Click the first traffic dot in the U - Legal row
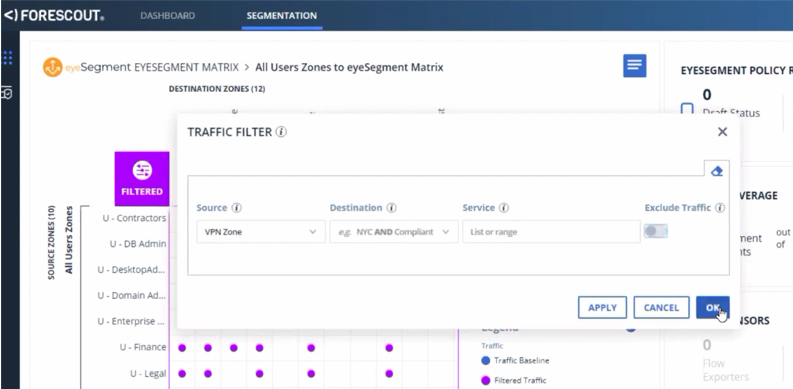793x389 pixels. (x=182, y=374)
